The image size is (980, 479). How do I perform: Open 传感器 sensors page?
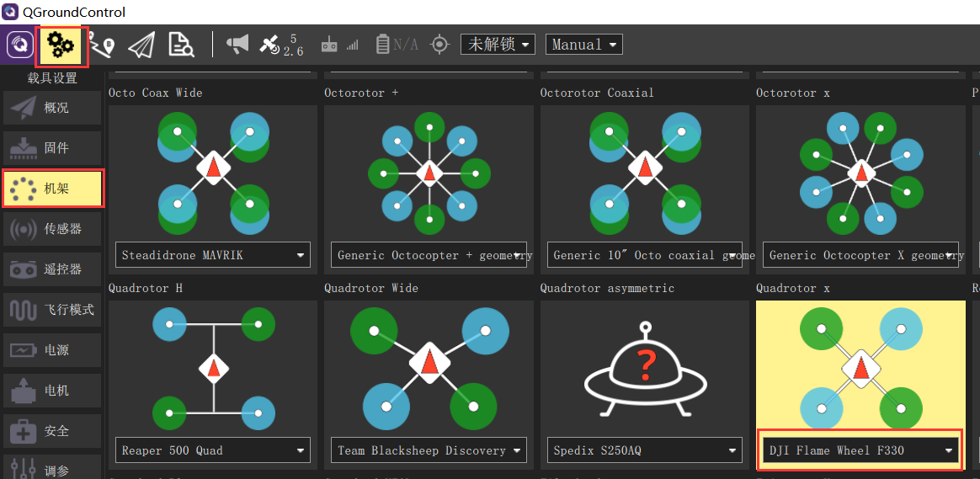pos(52,229)
